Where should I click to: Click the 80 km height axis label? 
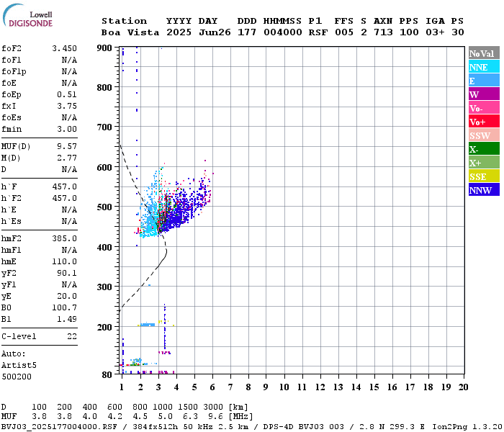coord(107,375)
